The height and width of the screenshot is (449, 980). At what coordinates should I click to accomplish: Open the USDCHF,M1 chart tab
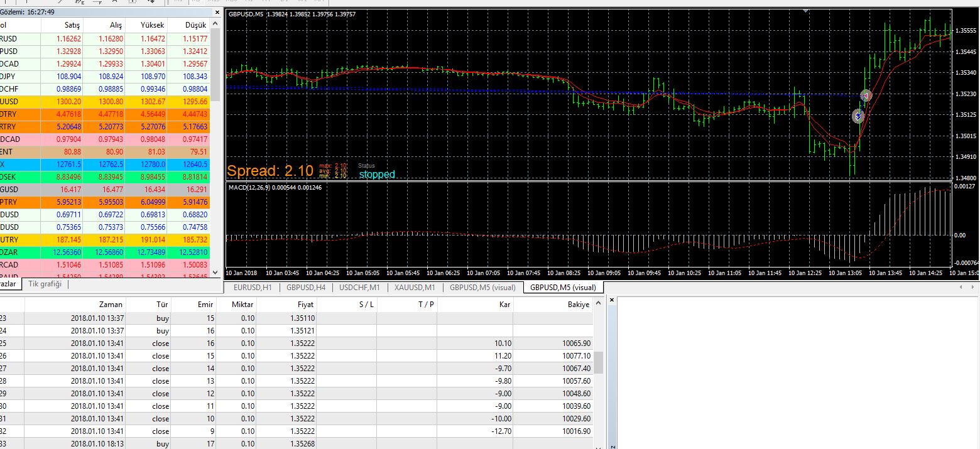point(359,288)
